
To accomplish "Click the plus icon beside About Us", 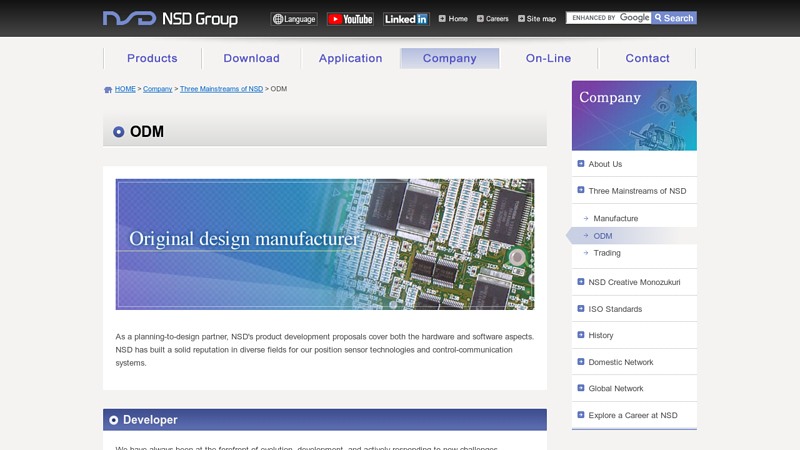I will [x=581, y=164].
